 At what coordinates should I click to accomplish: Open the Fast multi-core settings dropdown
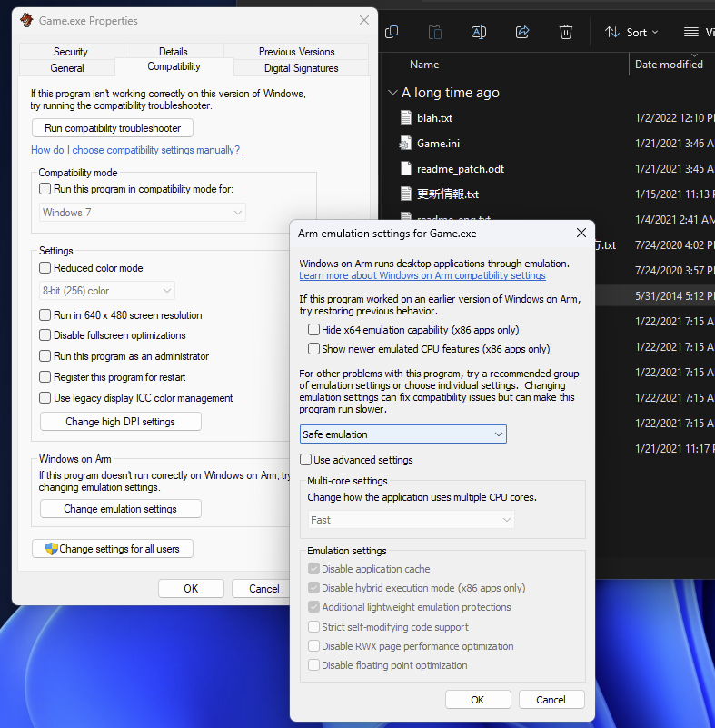(412, 520)
